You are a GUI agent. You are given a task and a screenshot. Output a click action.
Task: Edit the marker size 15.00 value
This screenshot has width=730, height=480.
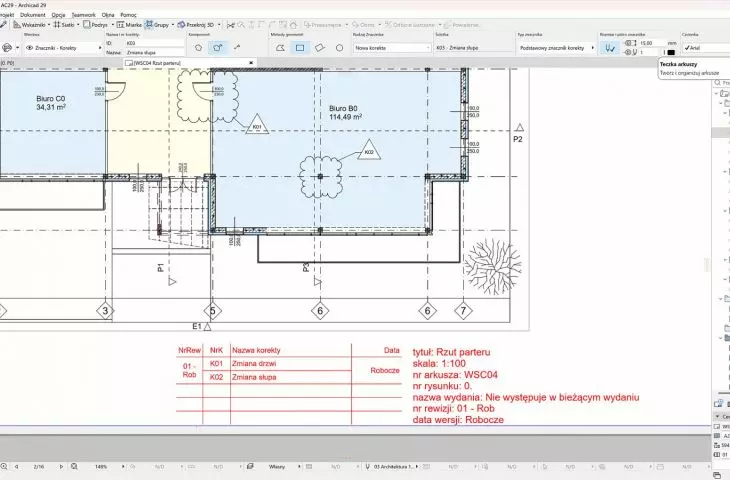653,43
